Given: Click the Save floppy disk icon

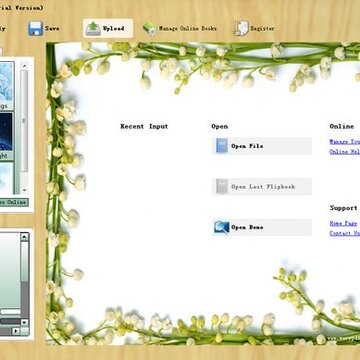Looking at the screenshot, I should (x=35, y=28).
